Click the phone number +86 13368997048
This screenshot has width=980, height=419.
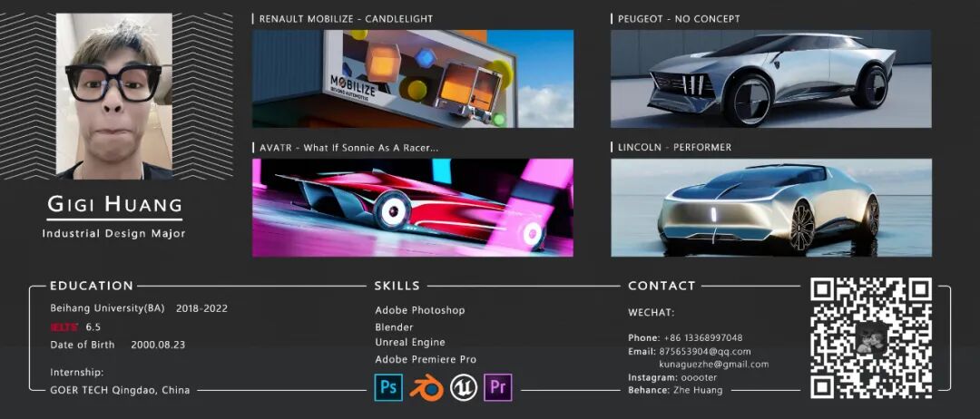point(703,337)
